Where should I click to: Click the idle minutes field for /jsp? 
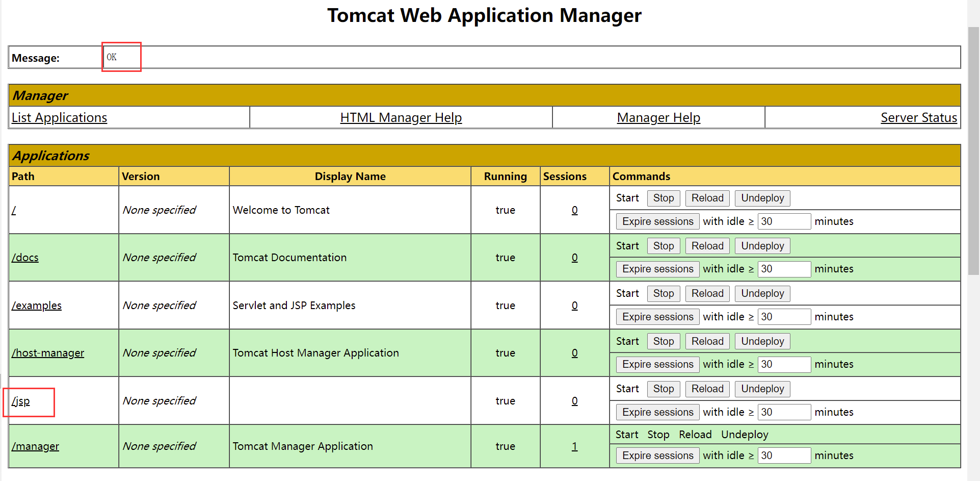(783, 412)
